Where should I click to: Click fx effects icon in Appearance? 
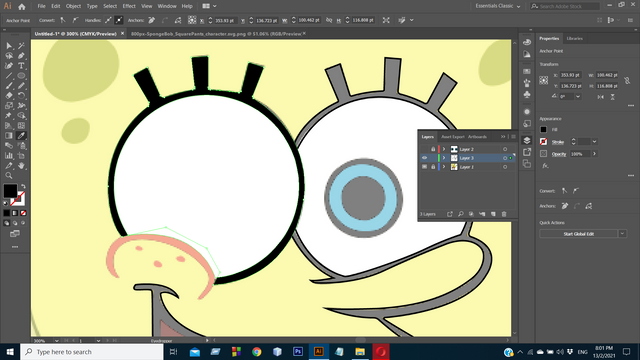(x=545, y=166)
